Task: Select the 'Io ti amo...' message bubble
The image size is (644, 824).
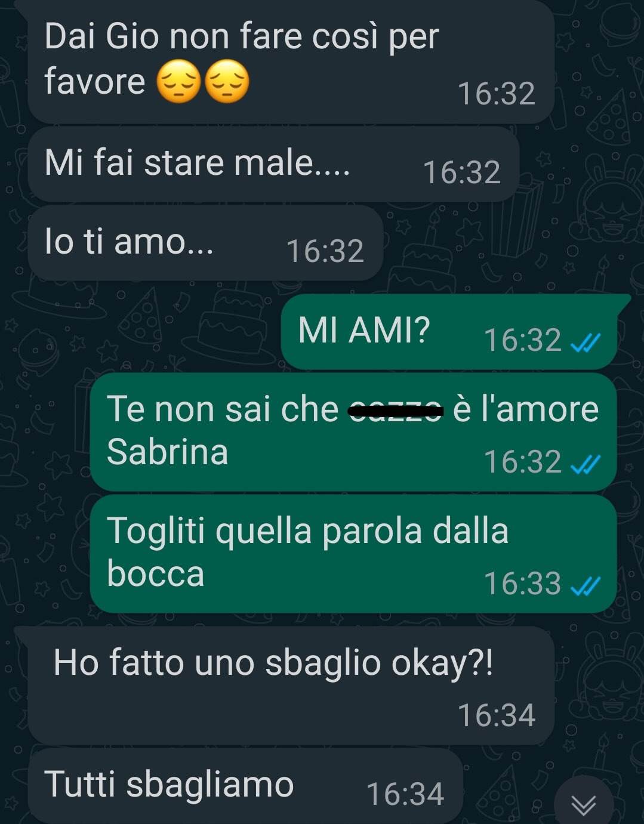Action: coord(205,243)
